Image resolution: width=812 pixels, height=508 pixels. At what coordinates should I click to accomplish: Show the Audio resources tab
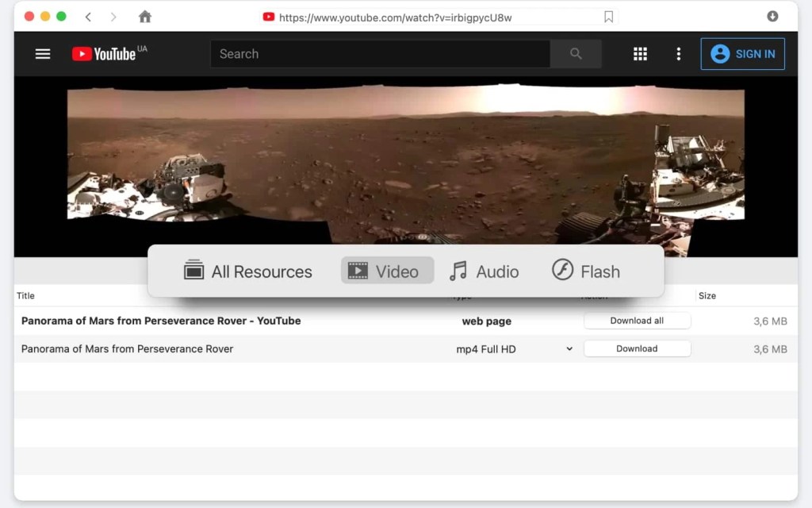click(x=484, y=271)
